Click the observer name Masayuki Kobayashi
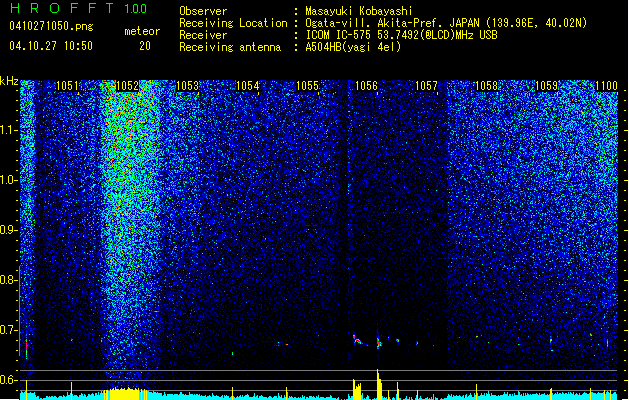Screen dimensions: 629x400 coord(359,11)
